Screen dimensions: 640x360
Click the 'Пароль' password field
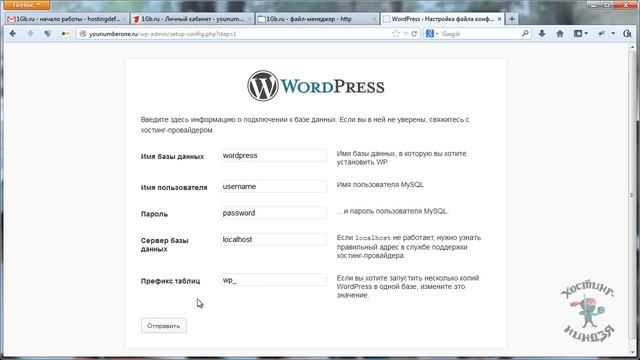(273, 213)
